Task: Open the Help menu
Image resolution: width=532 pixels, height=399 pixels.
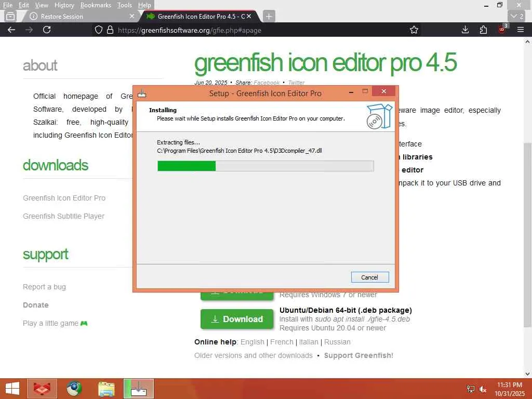Action: click(144, 5)
